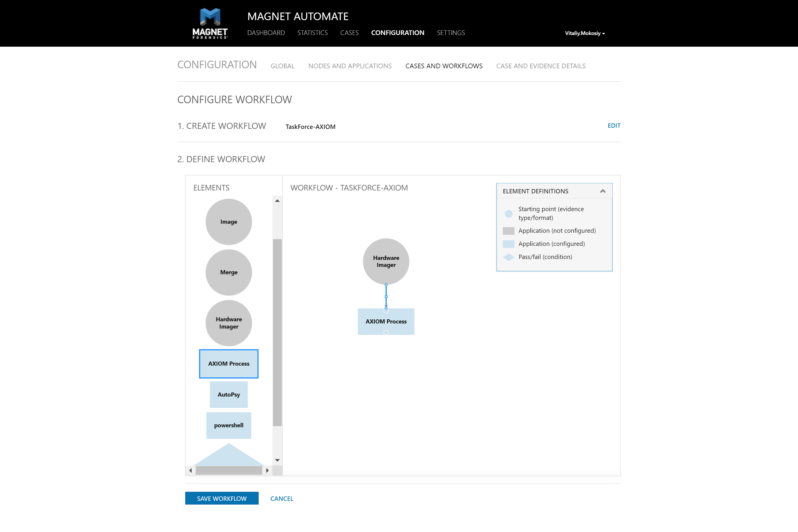Click 'Application (not configured)' legend text
The image size is (798, 532).
point(557,231)
